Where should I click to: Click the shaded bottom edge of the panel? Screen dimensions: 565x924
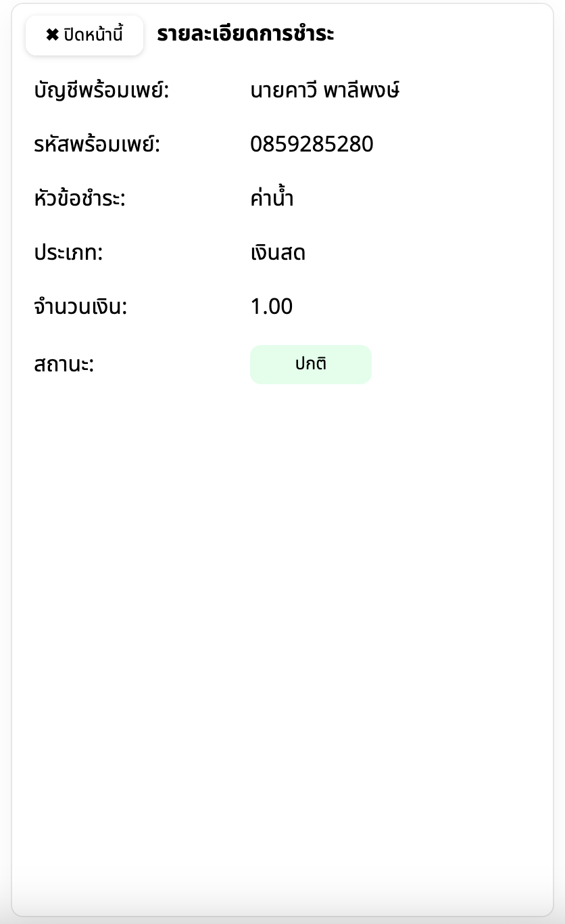pos(282,905)
